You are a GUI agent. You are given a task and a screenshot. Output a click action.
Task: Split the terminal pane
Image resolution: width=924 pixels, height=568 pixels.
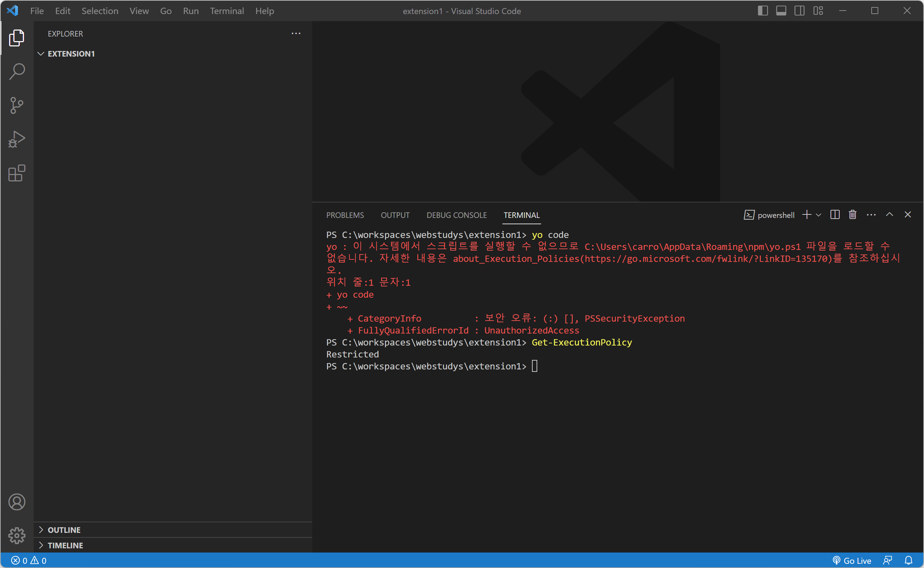coord(835,214)
